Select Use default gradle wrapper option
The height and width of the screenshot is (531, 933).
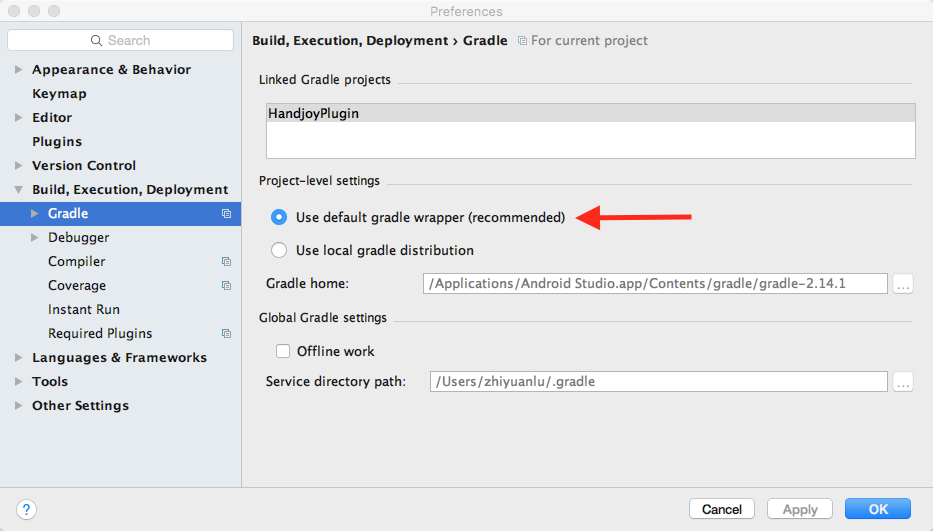pos(279,217)
